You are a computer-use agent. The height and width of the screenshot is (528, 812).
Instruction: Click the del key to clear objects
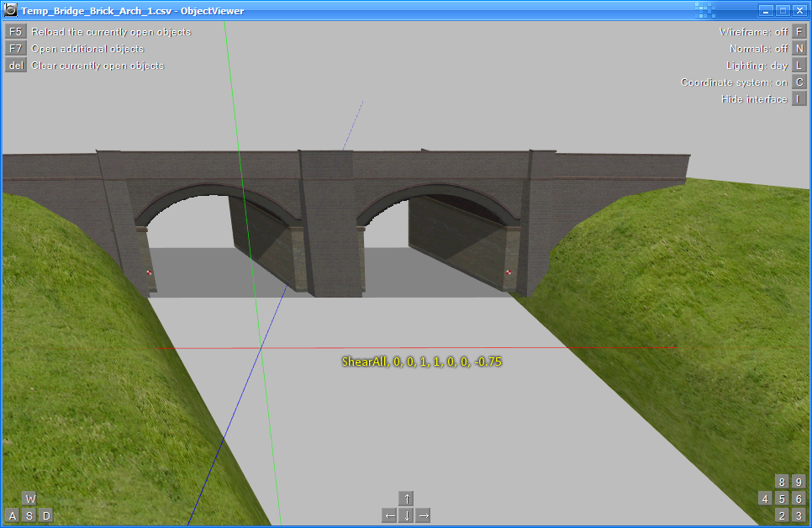tap(15, 66)
